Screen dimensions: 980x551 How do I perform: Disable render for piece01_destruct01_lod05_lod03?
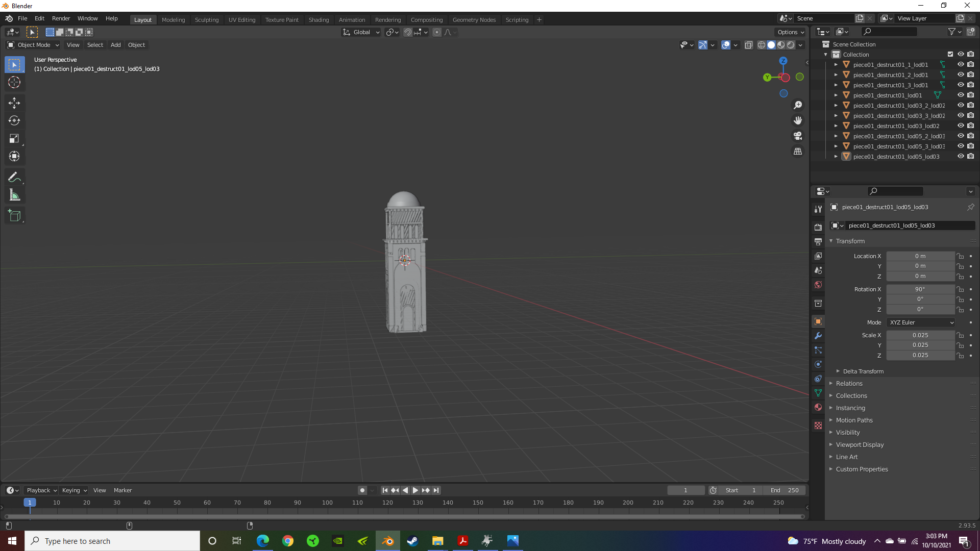point(971,157)
